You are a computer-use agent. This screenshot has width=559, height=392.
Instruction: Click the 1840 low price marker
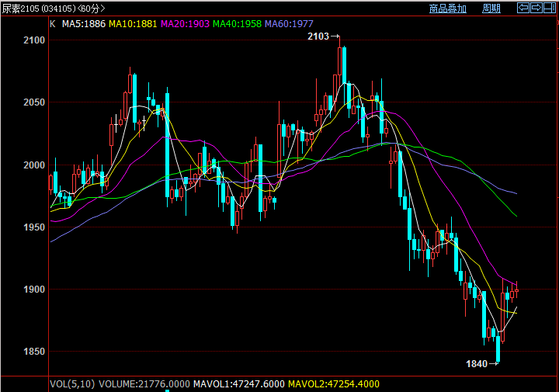(477, 363)
